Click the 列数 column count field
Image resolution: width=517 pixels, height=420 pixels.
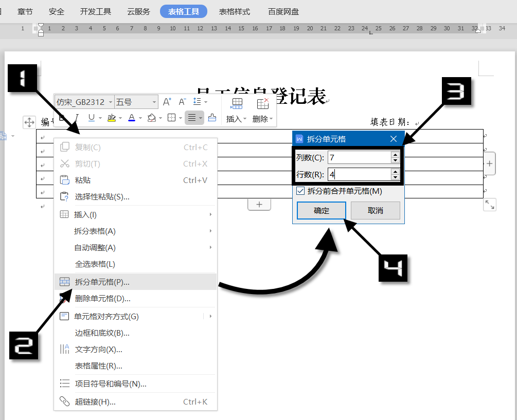pos(359,157)
